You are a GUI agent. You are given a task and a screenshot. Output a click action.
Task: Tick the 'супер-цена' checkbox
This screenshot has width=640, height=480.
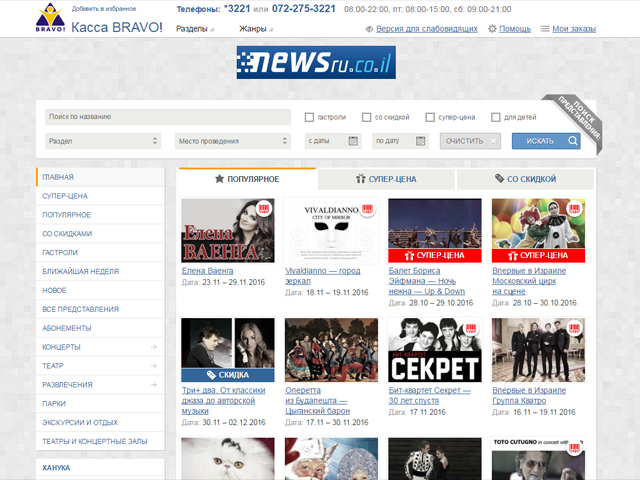coord(430,117)
